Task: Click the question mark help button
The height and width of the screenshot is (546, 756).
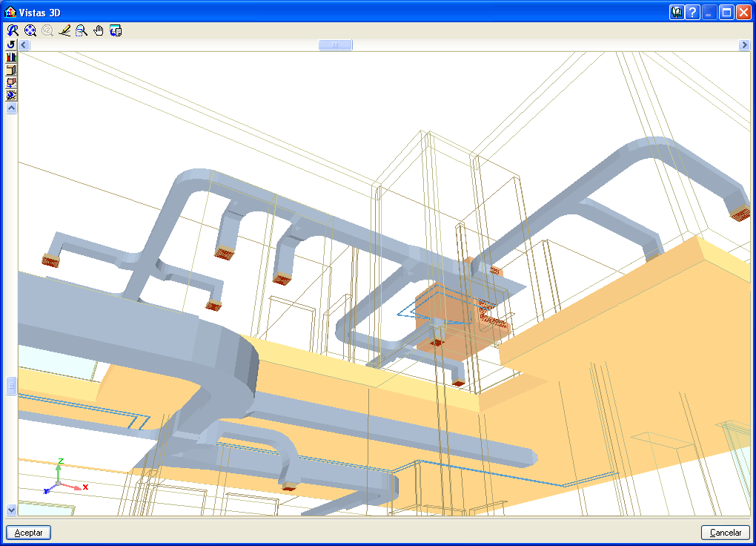Action: point(692,12)
